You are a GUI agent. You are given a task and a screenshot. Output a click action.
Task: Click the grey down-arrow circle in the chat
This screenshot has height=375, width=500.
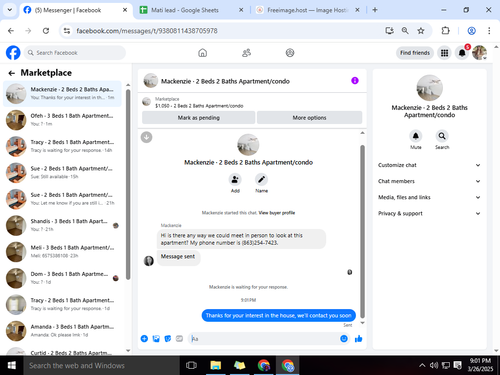(146, 137)
